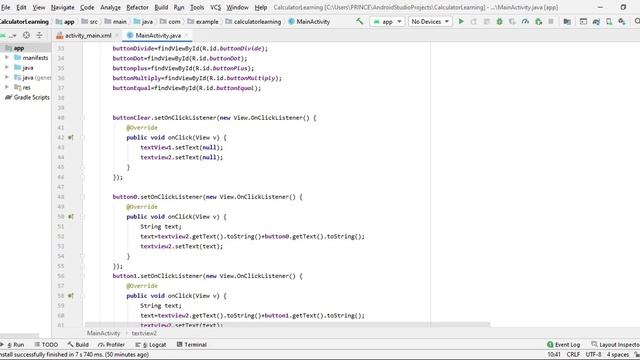Collapse code fold marker at line 56

[82, 276]
